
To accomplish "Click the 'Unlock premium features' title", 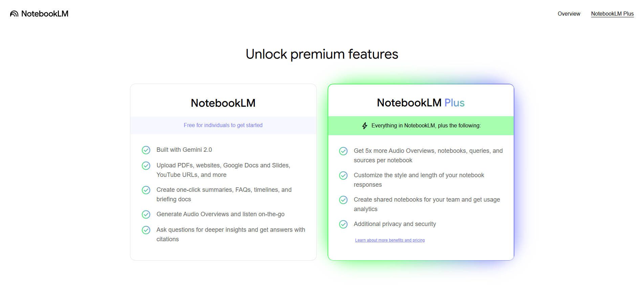I will click(322, 54).
